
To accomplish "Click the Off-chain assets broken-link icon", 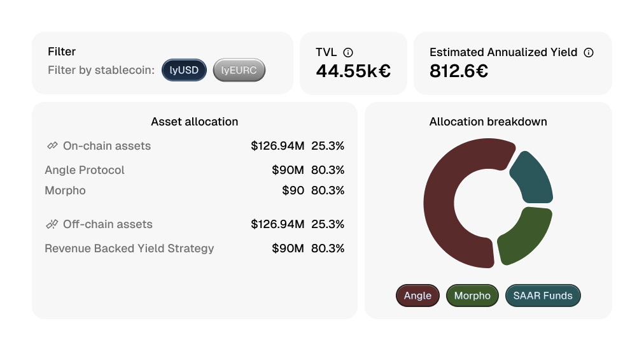I will coord(52,224).
